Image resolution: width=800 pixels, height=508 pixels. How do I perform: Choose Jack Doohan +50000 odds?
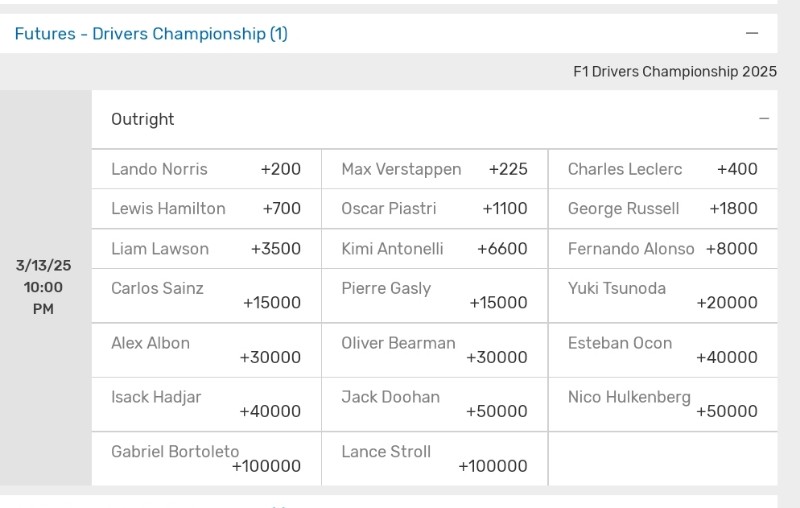(x=435, y=404)
